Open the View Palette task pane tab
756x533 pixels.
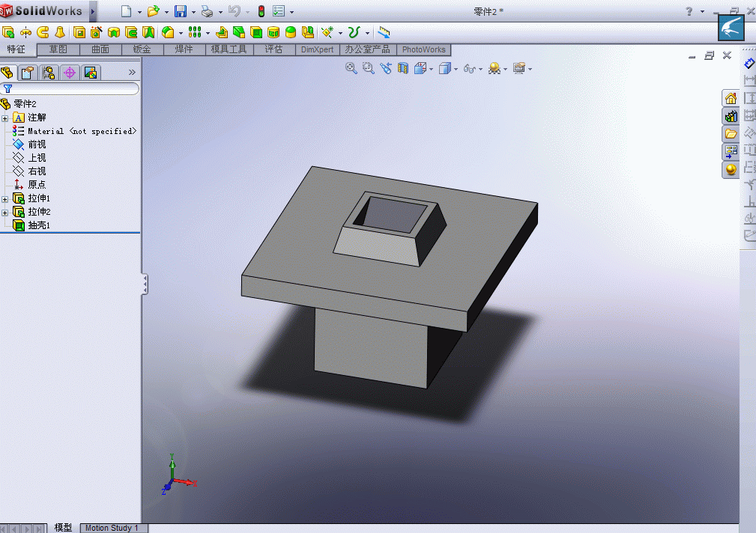pos(731,152)
